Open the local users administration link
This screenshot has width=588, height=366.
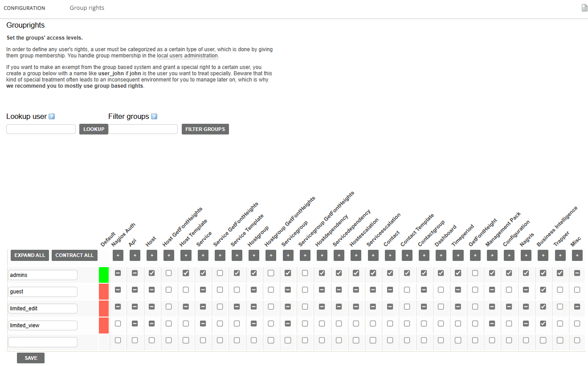187,56
